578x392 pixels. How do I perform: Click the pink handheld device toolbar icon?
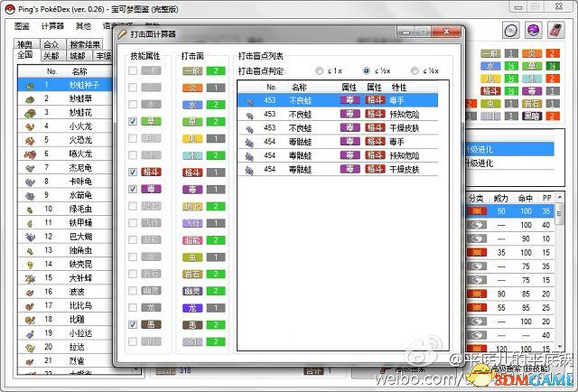tap(556, 30)
